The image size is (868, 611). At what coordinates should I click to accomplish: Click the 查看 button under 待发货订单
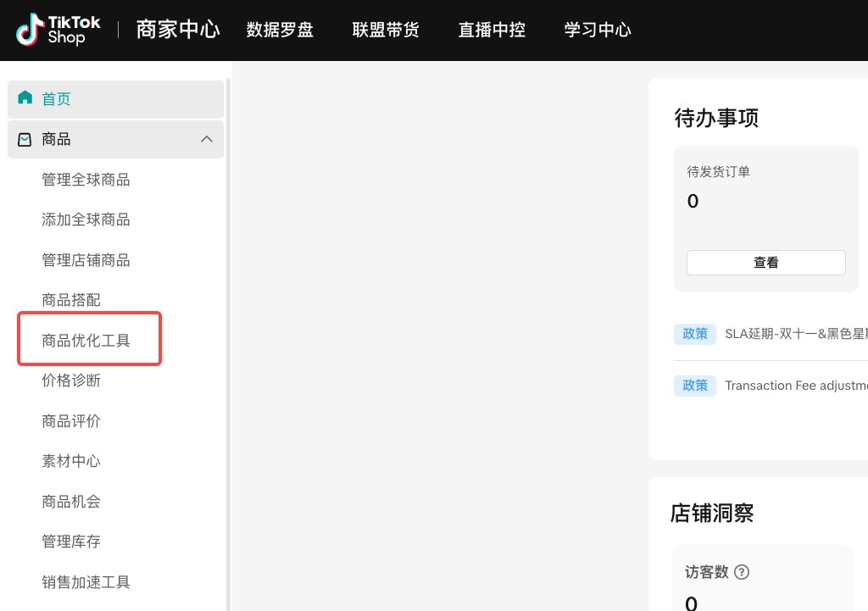coord(765,263)
